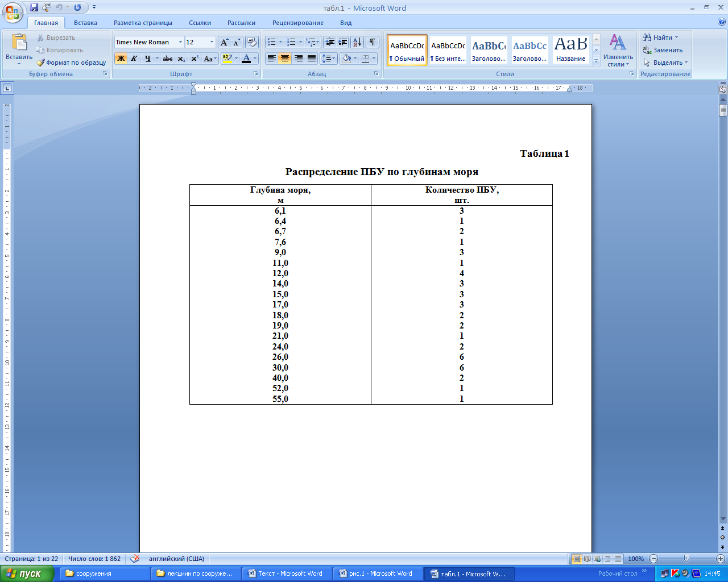Image resolution: width=728 pixels, height=582 pixels.
Task: Click the Format Painter (Формат по образцу) button
Action: (71, 63)
